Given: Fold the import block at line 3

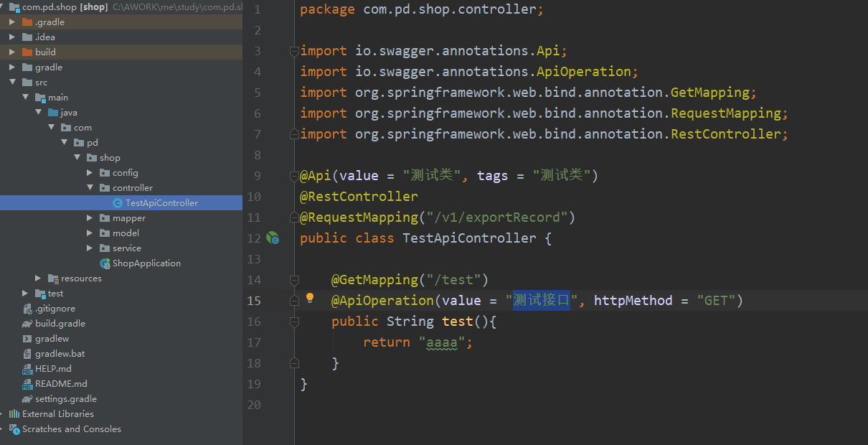Looking at the screenshot, I should click(293, 51).
